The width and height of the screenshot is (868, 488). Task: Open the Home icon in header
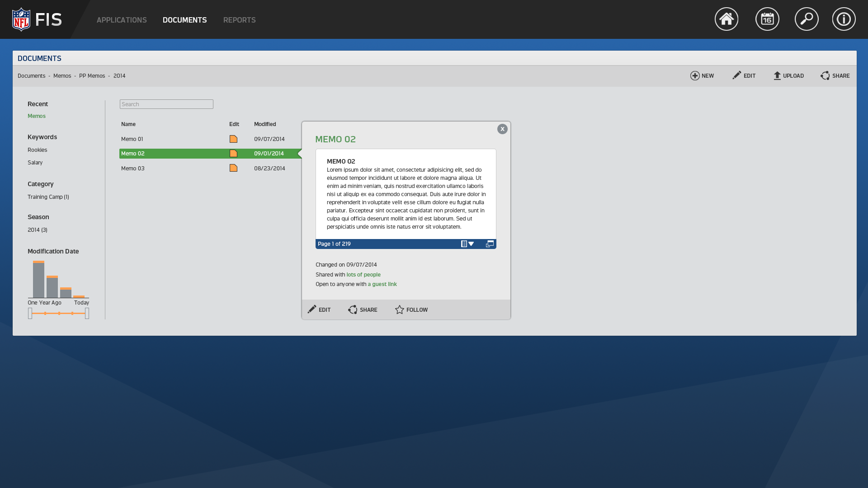(x=726, y=19)
